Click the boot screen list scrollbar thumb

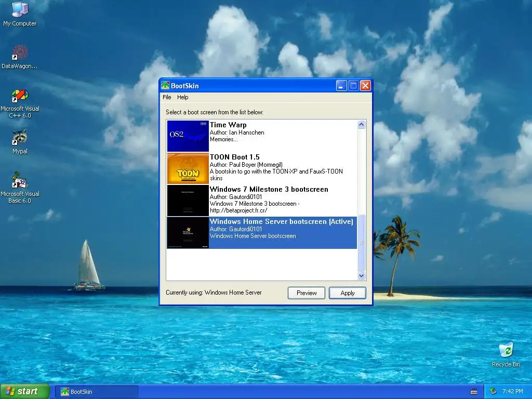(x=362, y=243)
